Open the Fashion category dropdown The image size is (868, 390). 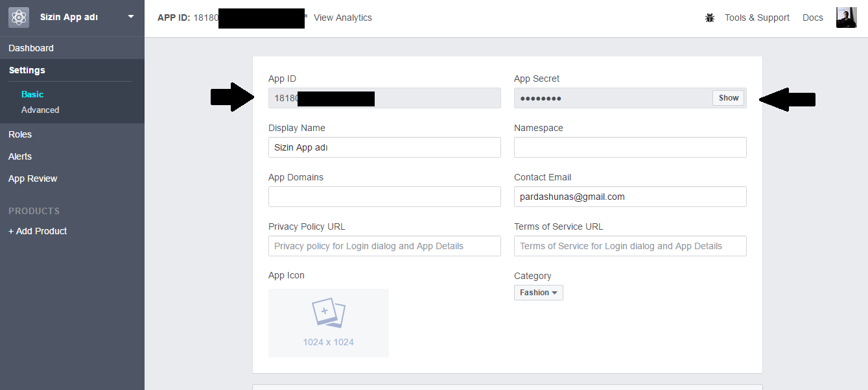538,293
